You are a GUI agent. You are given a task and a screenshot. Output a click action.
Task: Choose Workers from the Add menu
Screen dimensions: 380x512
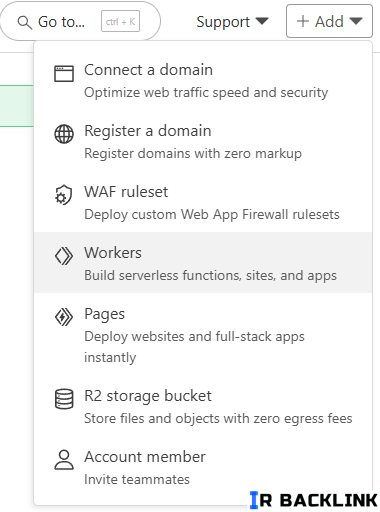point(203,263)
